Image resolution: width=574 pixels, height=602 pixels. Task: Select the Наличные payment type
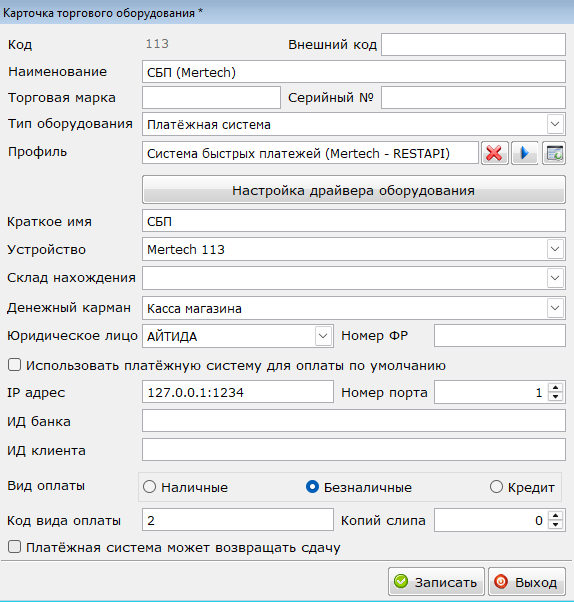pos(149,487)
